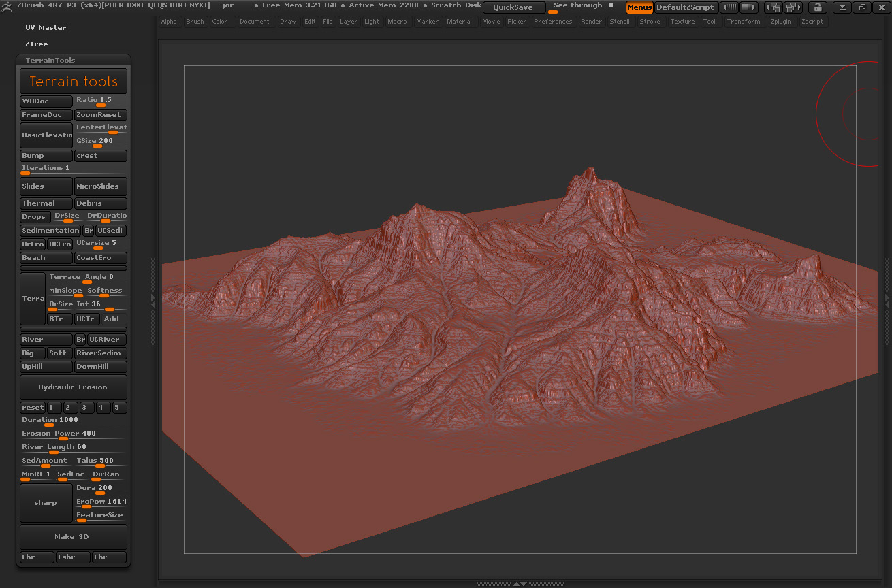Click the DefaultZScript button
The width and height of the screenshot is (892, 588).
pos(685,7)
